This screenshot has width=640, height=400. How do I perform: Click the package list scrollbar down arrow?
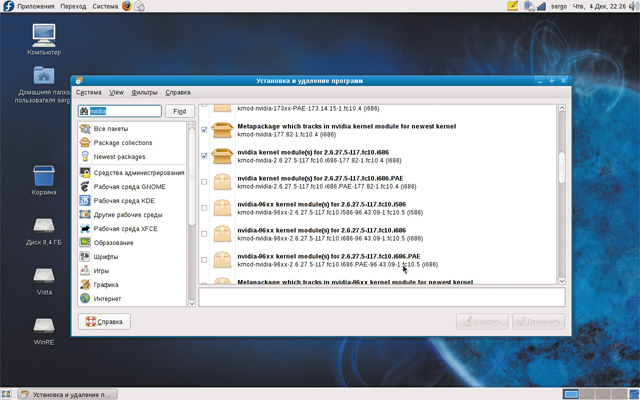(562, 281)
